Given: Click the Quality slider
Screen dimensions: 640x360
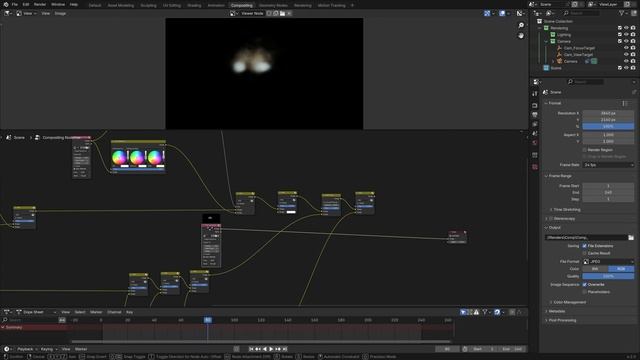Looking at the screenshot, I should (608, 276).
